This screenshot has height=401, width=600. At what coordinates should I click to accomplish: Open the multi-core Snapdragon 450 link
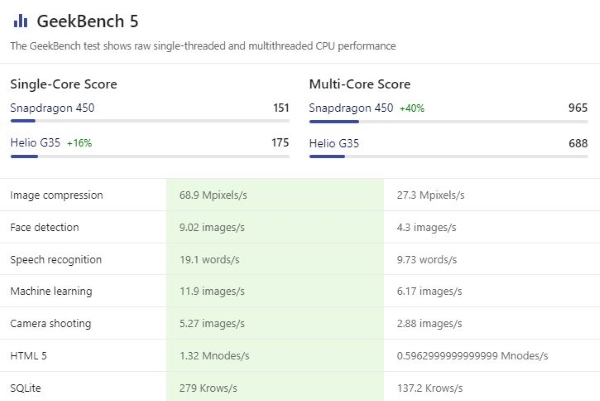tap(351, 107)
